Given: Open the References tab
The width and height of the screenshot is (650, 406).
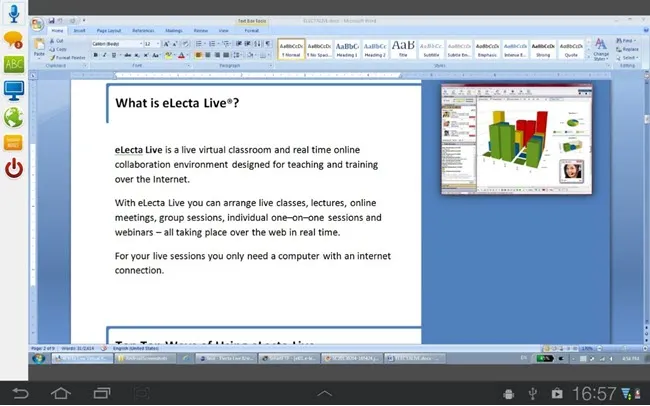Looking at the screenshot, I should tap(143, 31).
